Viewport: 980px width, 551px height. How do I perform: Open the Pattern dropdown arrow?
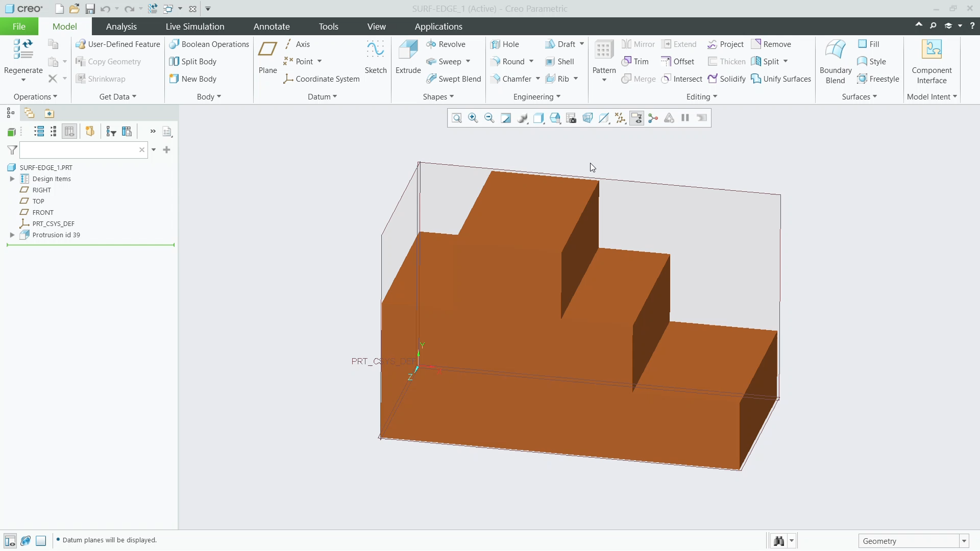coord(604,80)
